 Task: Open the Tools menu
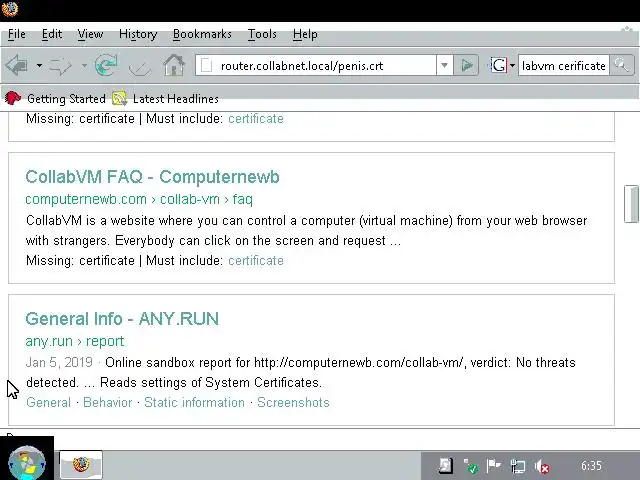tap(262, 34)
